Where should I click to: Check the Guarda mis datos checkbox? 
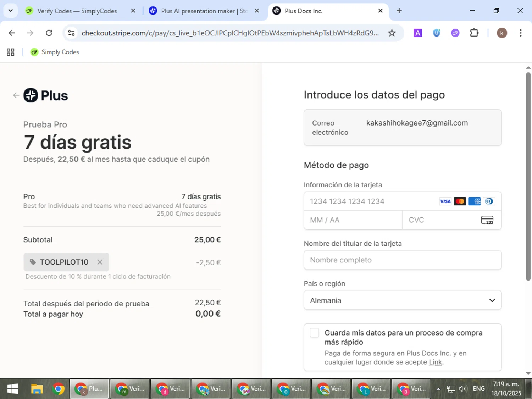click(314, 333)
